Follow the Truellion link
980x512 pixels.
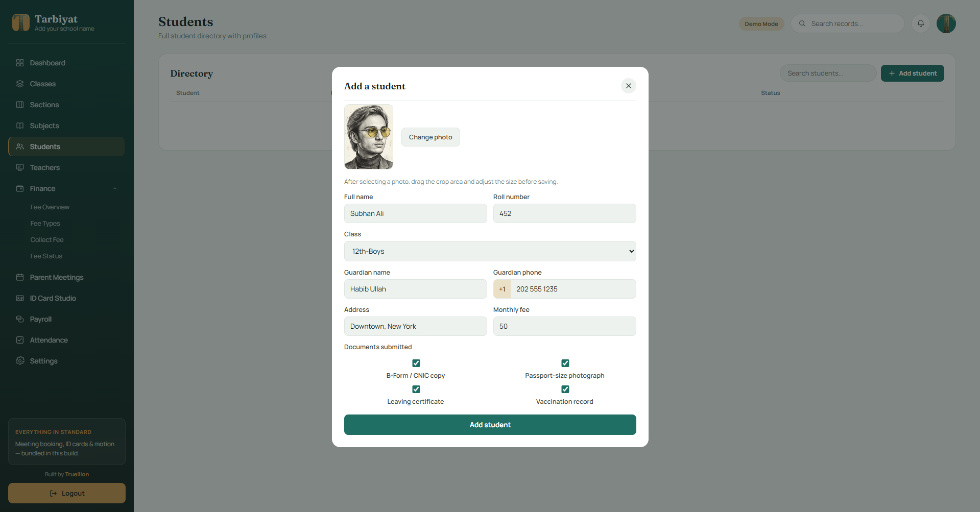77,474
